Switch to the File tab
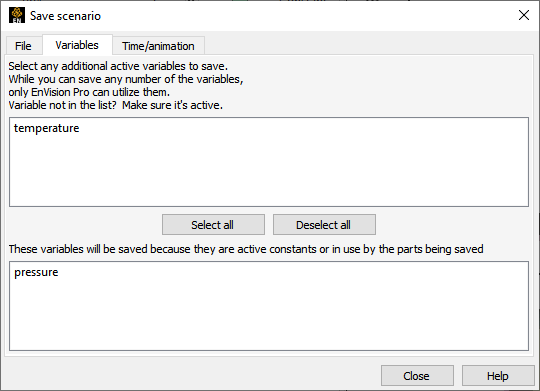 point(23,46)
